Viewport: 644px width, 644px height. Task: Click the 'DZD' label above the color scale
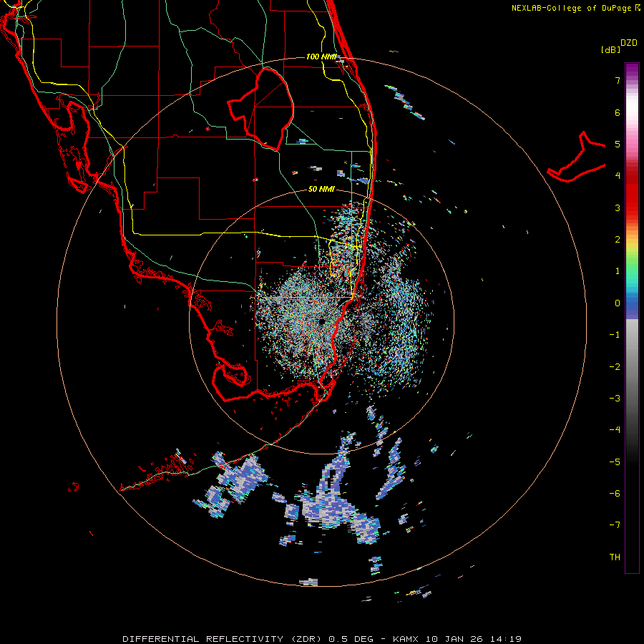click(x=628, y=43)
